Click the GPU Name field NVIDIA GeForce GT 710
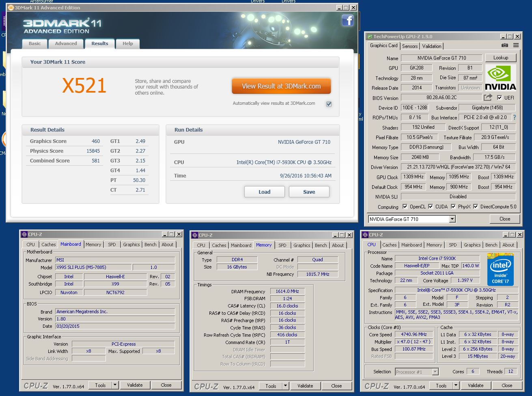This screenshot has height=396, width=532. (441, 58)
